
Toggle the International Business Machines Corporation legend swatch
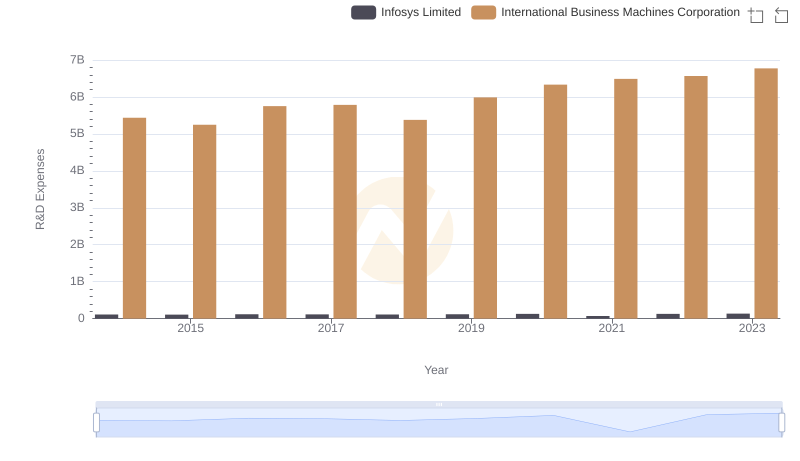tap(483, 12)
